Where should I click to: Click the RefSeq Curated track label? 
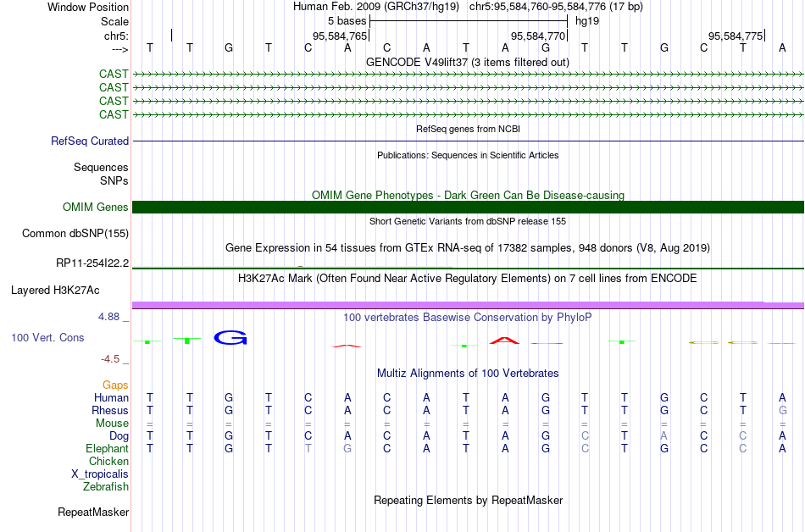[90, 141]
